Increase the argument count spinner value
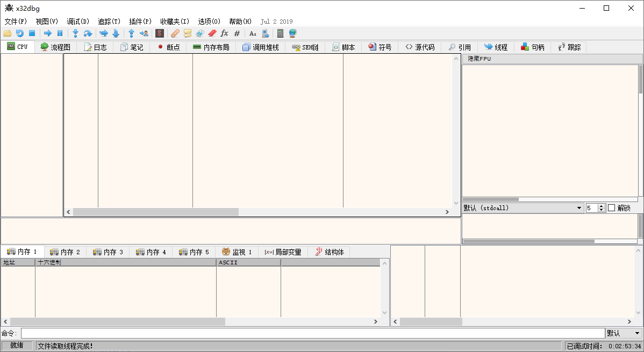Viewport: 644px width, 352px height. click(x=602, y=206)
